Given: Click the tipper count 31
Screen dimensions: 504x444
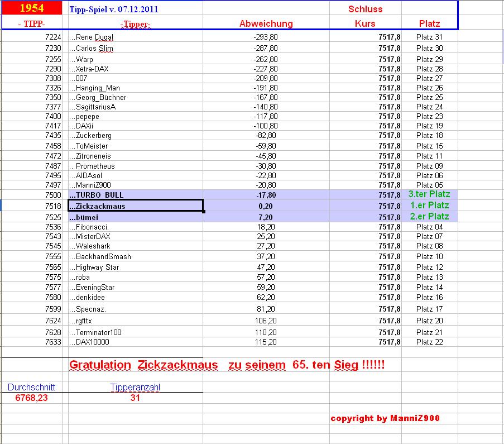Looking at the screenshot, I should point(135,398).
